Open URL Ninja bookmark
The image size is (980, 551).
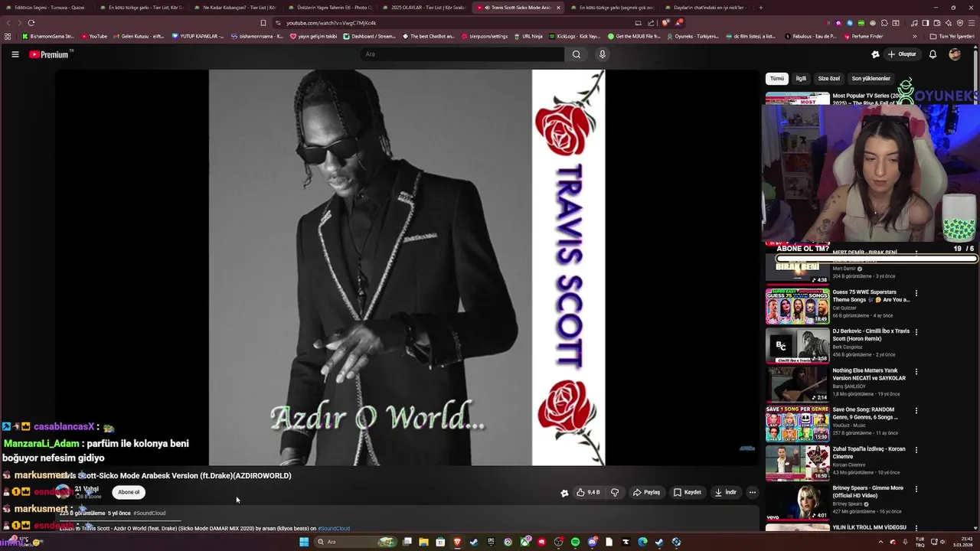528,36
